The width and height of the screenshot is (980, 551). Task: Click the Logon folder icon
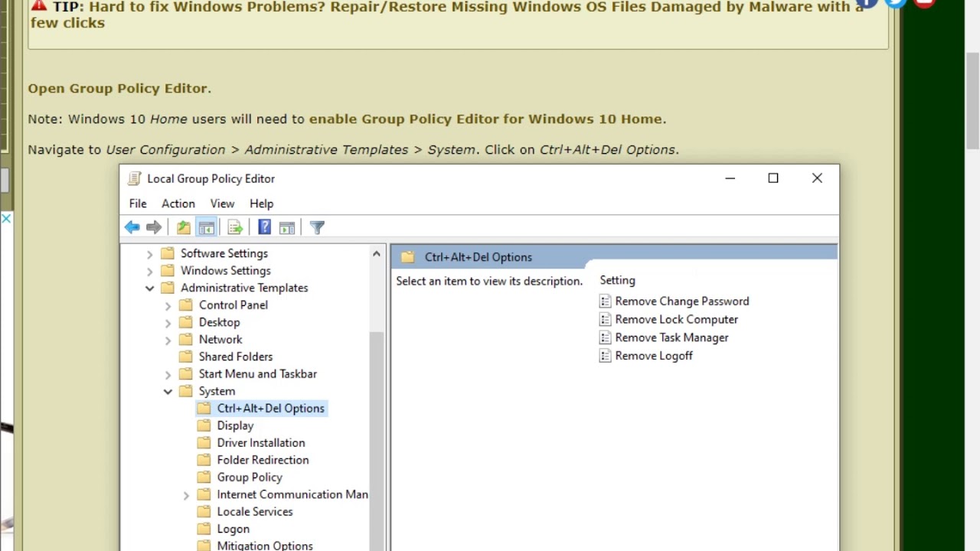tap(204, 529)
